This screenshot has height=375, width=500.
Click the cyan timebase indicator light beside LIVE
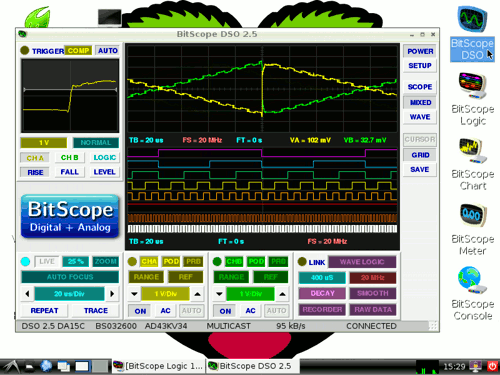pos(25,262)
